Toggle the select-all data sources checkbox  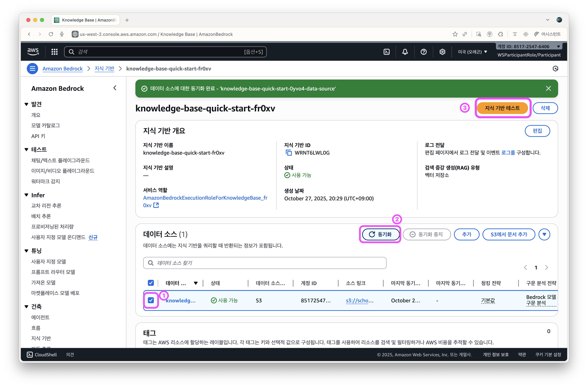151,283
